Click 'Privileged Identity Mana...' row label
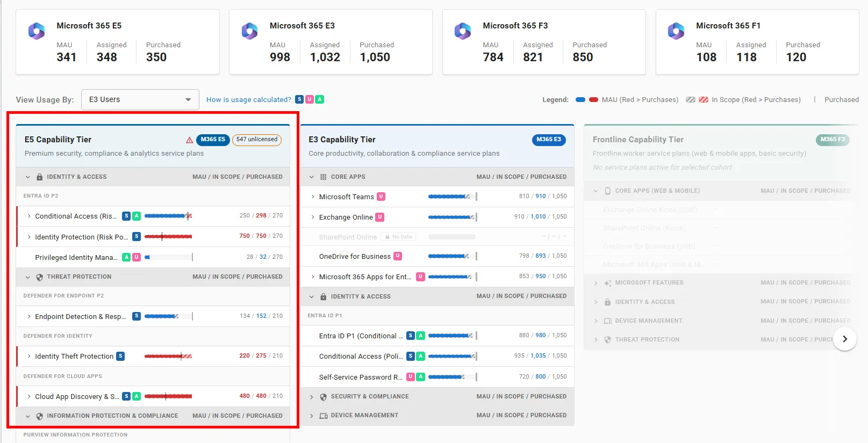This screenshot has width=868, height=443. (76, 257)
